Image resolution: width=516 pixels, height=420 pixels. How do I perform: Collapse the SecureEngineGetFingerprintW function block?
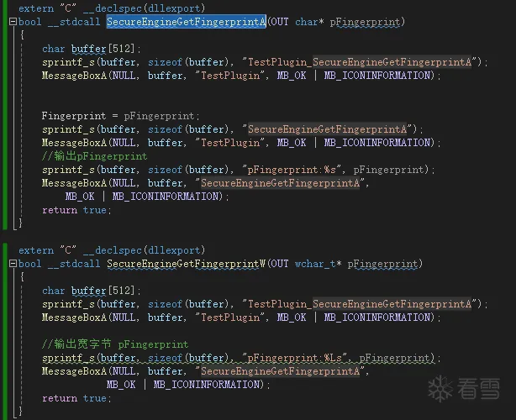(x=13, y=264)
